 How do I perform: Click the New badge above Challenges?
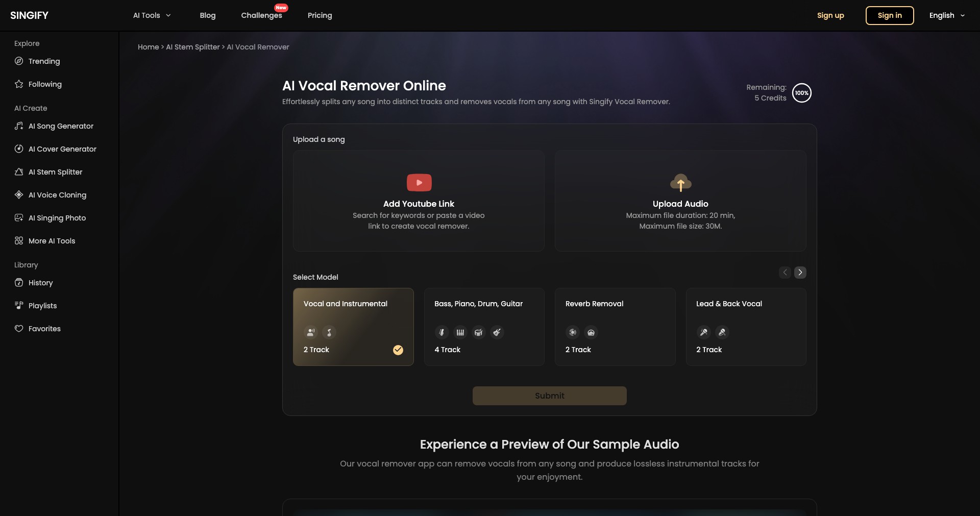coord(281,8)
